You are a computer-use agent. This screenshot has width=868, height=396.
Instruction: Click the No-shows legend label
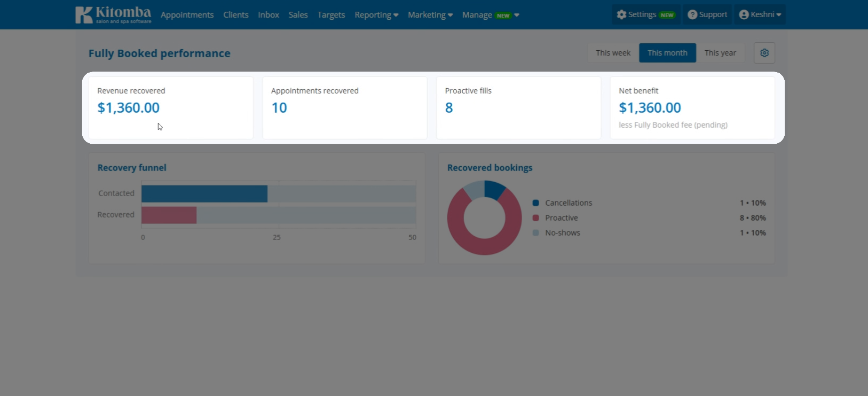(563, 233)
